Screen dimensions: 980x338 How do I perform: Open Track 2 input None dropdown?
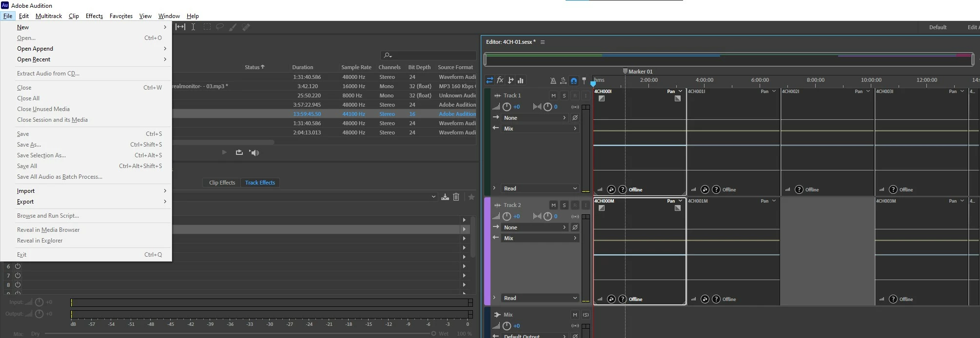point(535,227)
